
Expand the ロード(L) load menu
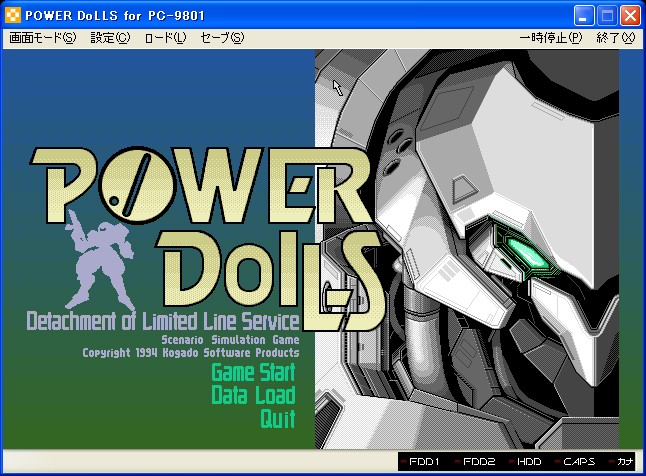pos(165,38)
